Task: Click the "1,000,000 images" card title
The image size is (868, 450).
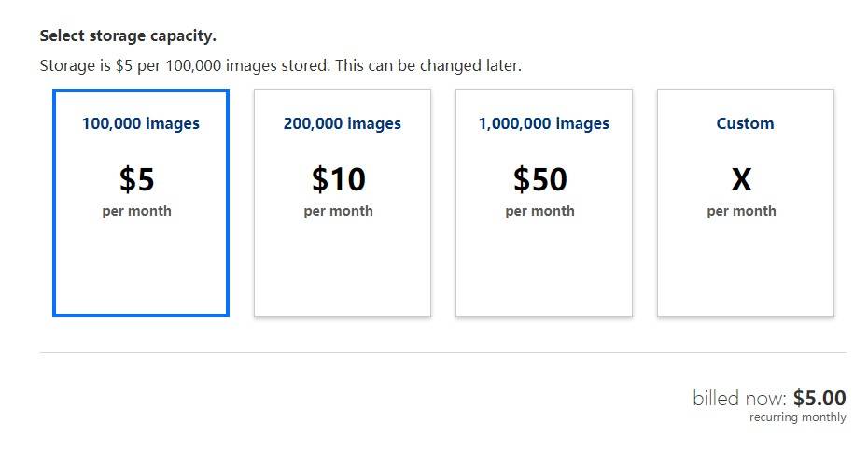Action: [543, 123]
